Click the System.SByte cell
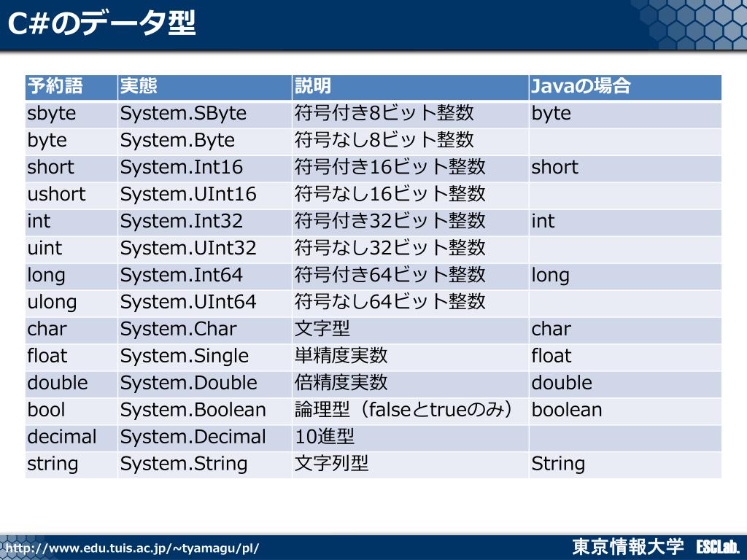The height and width of the screenshot is (560, 747). pos(204,114)
